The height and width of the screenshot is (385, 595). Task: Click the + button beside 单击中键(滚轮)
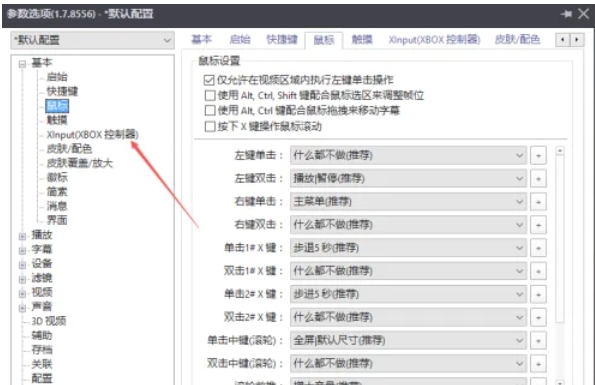[x=538, y=341]
